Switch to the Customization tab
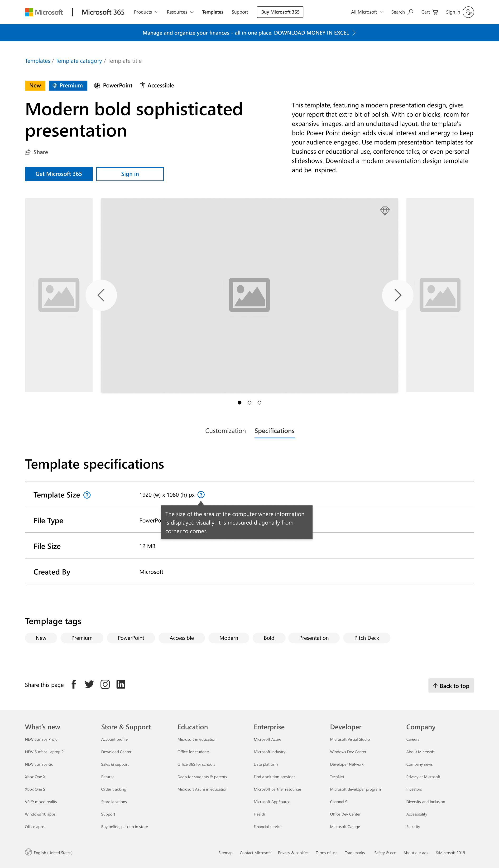Viewport: 499px width, 868px height. (x=225, y=431)
